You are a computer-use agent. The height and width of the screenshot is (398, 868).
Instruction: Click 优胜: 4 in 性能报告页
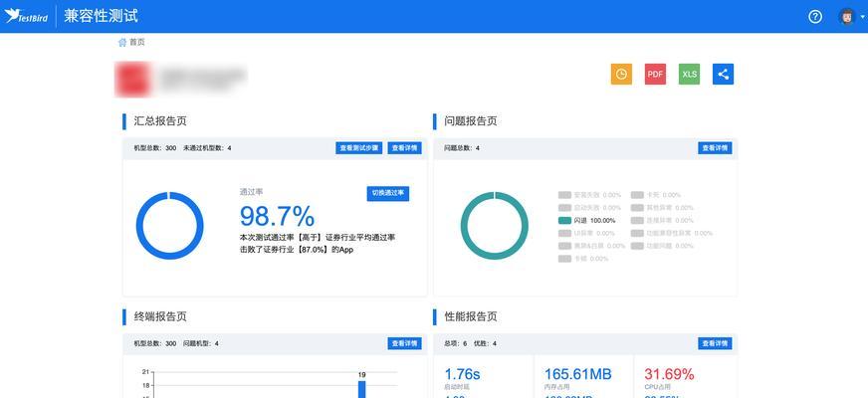(x=485, y=343)
